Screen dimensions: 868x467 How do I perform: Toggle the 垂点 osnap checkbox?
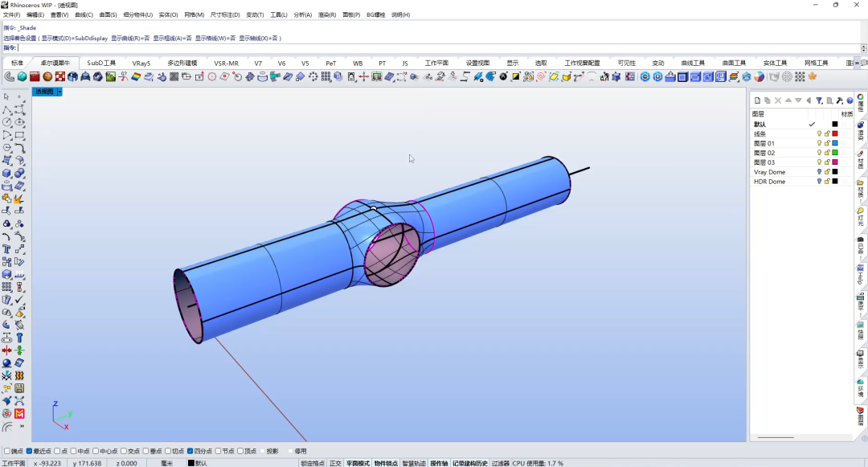(145, 452)
